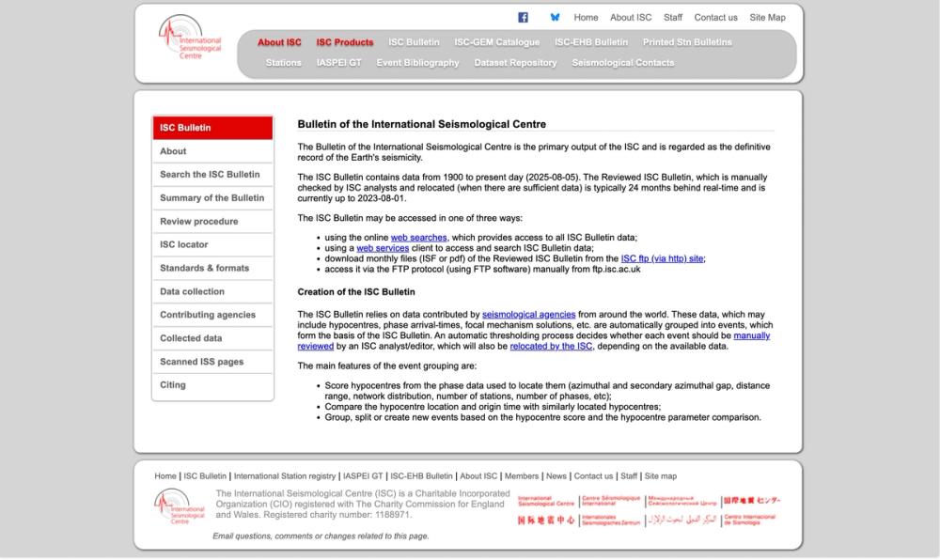Screen dimensions: 940x560
Task: Follow the relocated by the ISC link
Action: (x=551, y=346)
